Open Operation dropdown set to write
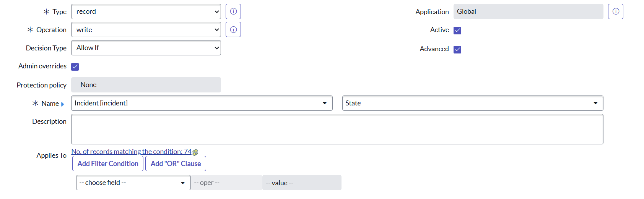 [146, 30]
